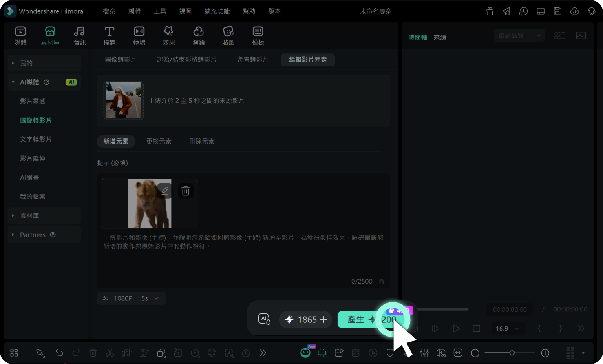Switch to 圖像轉影片 top tab
The image size is (603, 364).
click(x=121, y=60)
